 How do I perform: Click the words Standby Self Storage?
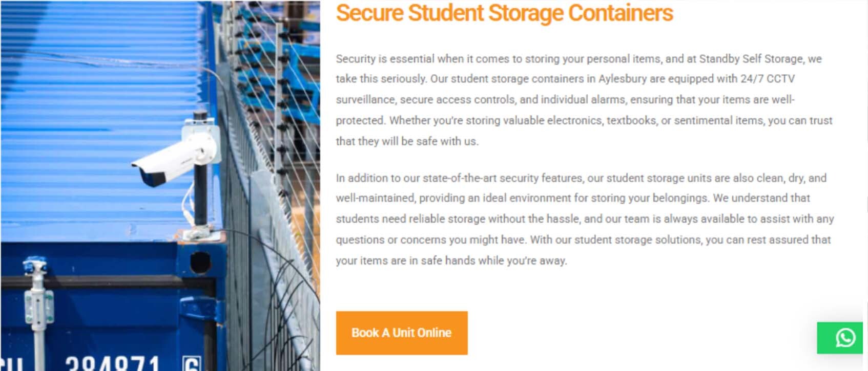coord(751,59)
